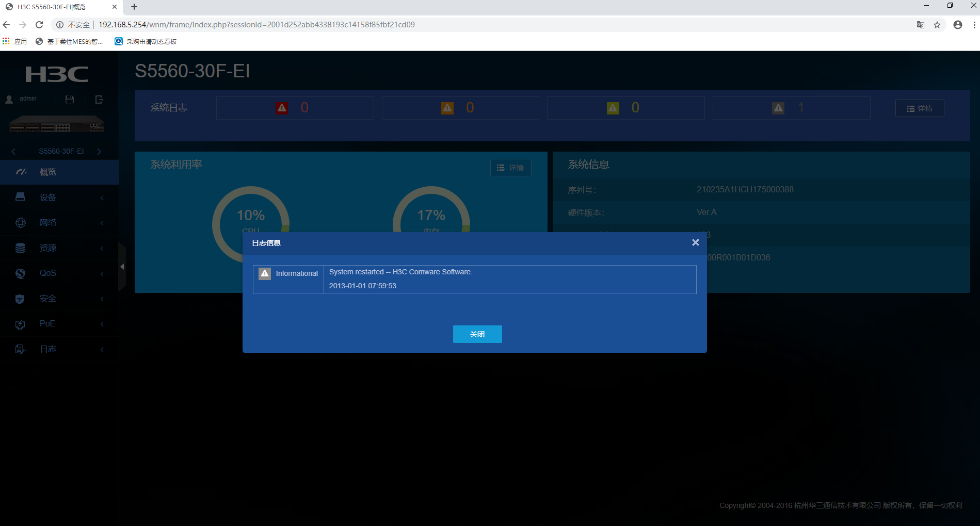Click the 安全 shield icon

pos(20,299)
